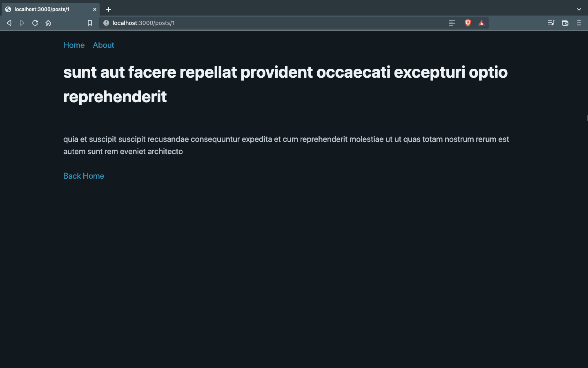Click the address bar URL field
588x368 pixels.
(278, 23)
